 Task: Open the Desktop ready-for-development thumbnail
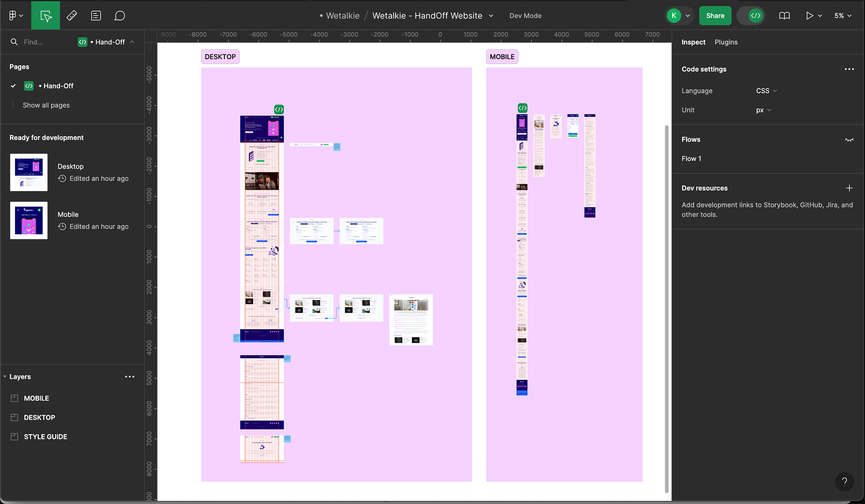[29, 173]
